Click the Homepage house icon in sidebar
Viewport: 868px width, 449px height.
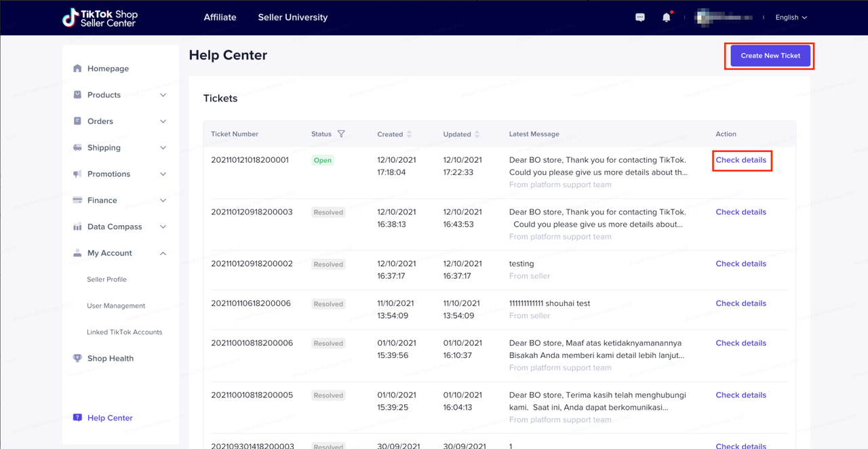[77, 69]
